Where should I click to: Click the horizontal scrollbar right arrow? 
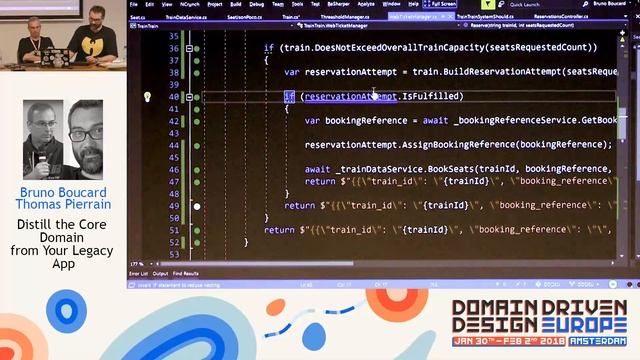click(613, 264)
